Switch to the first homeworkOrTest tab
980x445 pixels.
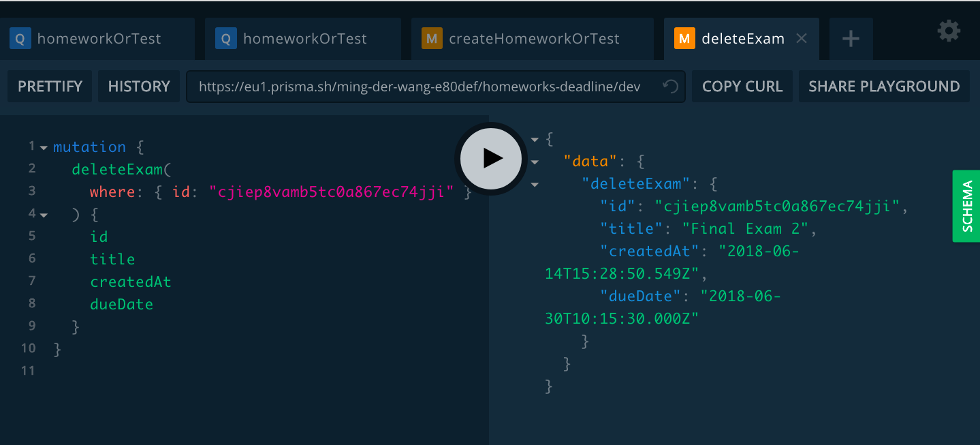point(97,39)
